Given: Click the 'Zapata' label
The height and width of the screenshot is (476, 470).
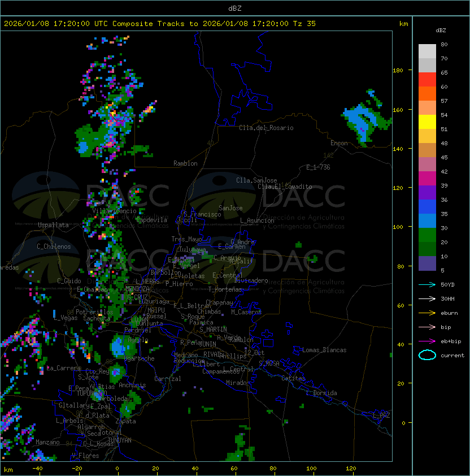Looking at the screenshot, I should [x=125, y=421].
